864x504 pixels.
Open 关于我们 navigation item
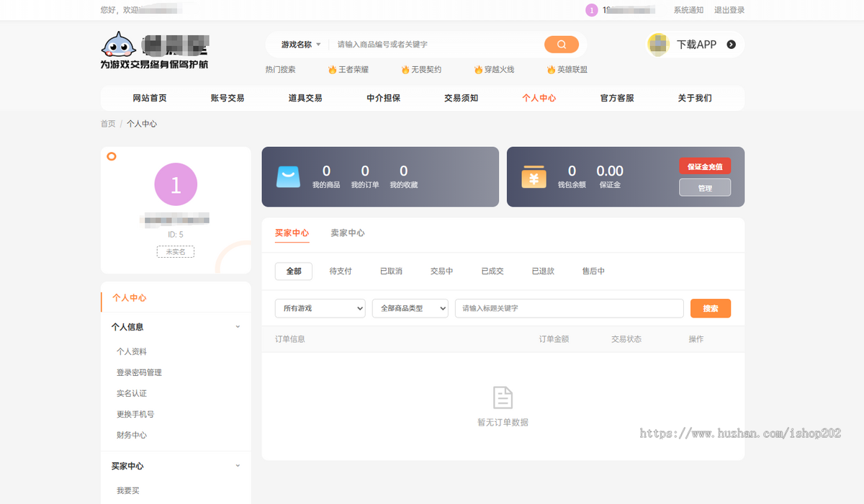pos(695,98)
